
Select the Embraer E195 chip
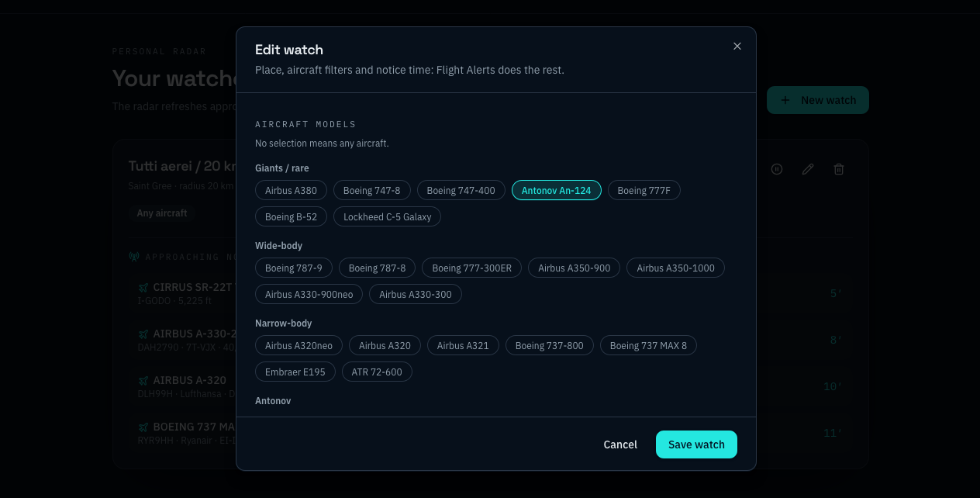point(295,372)
